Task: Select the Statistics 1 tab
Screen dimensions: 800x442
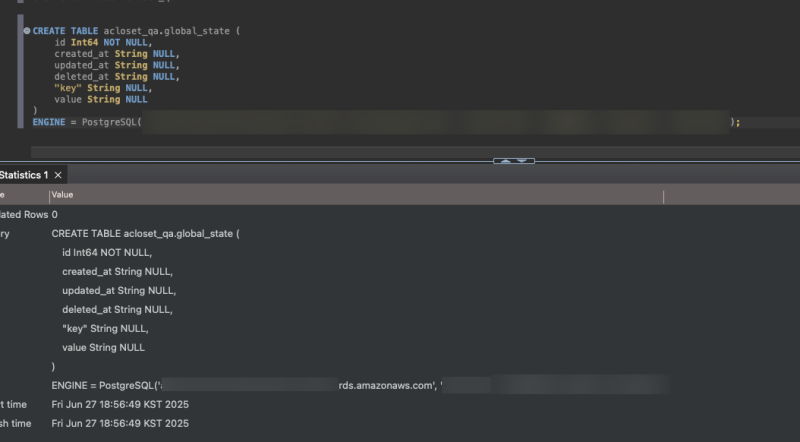Action: pyautogui.click(x=22, y=175)
